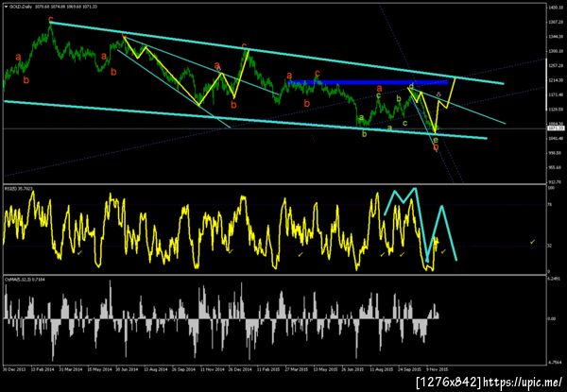
Task: Click the 100 level on RSI scale
Action: pos(551,188)
